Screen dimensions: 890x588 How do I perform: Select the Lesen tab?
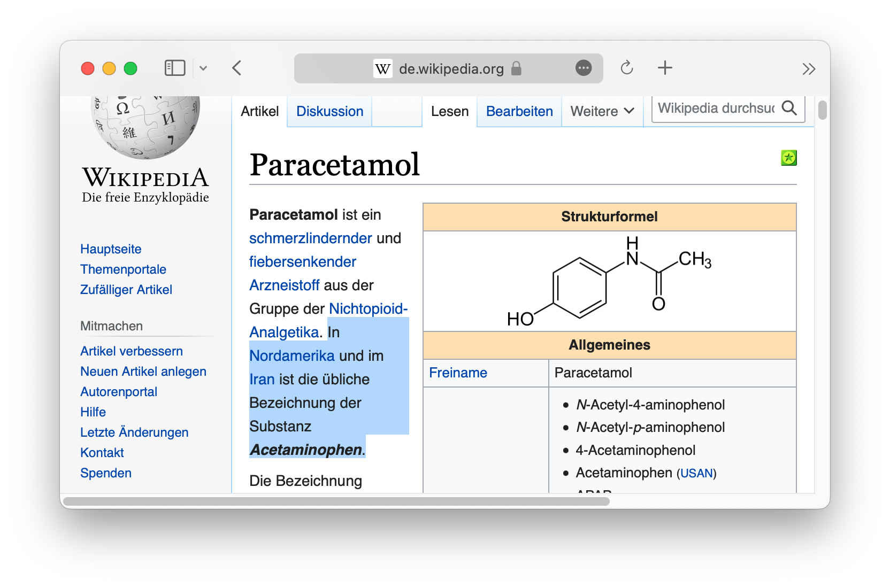coord(450,111)
